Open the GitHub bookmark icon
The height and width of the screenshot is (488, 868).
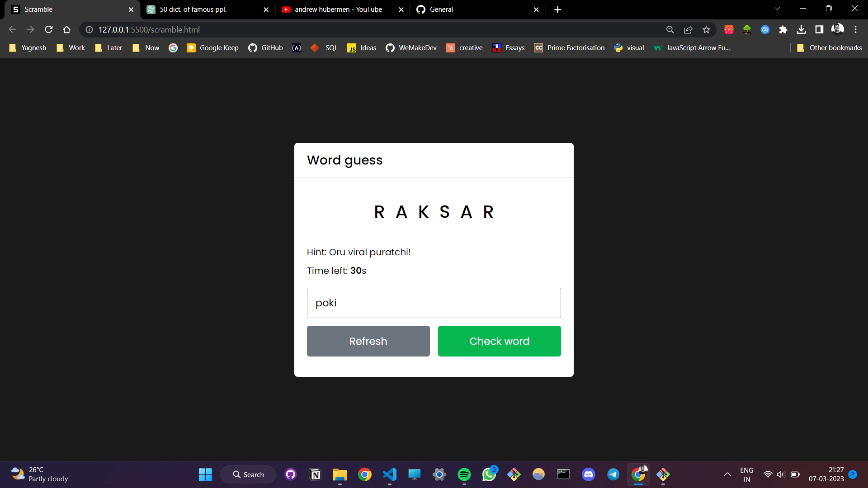tap(254, 47)
